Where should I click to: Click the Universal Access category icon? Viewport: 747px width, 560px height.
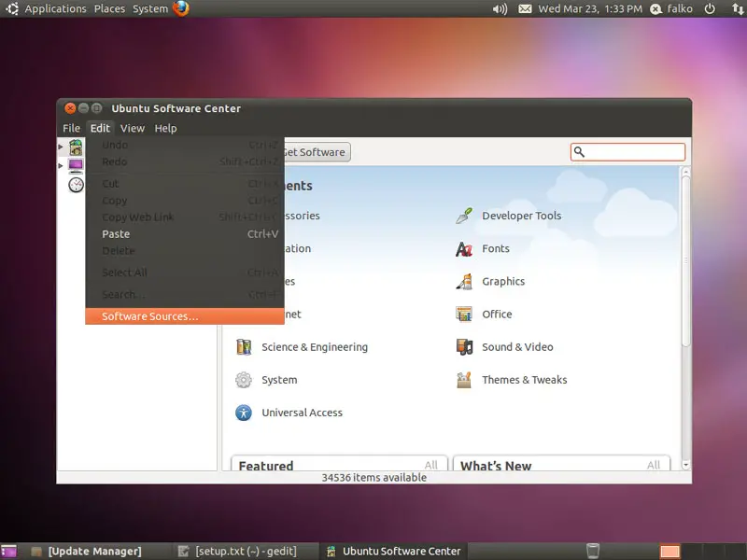pos(244,413)
